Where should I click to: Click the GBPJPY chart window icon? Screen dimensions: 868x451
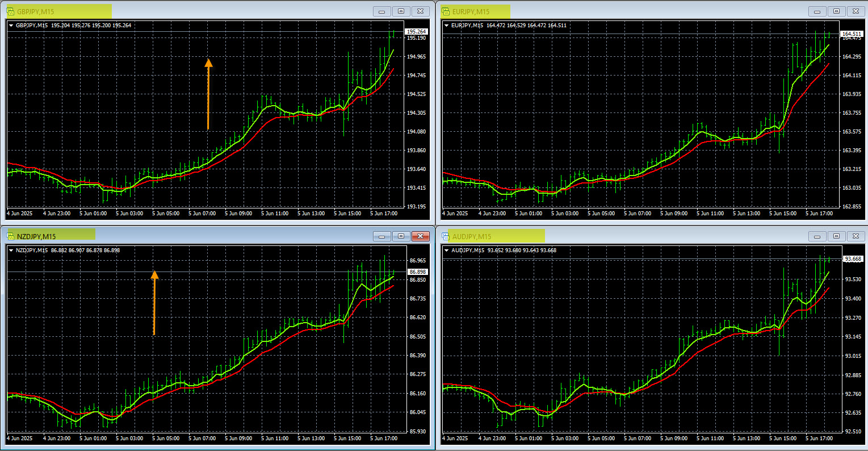[x=10, y=11]
